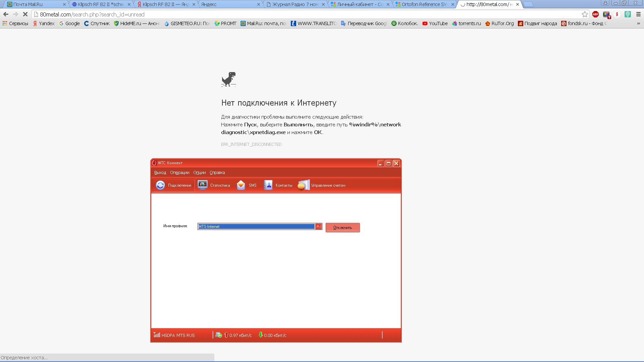Show hidden bookmarks with the chevron
Image resolution: width=644 pixels, height=362 pixels.
coord(638,23)
